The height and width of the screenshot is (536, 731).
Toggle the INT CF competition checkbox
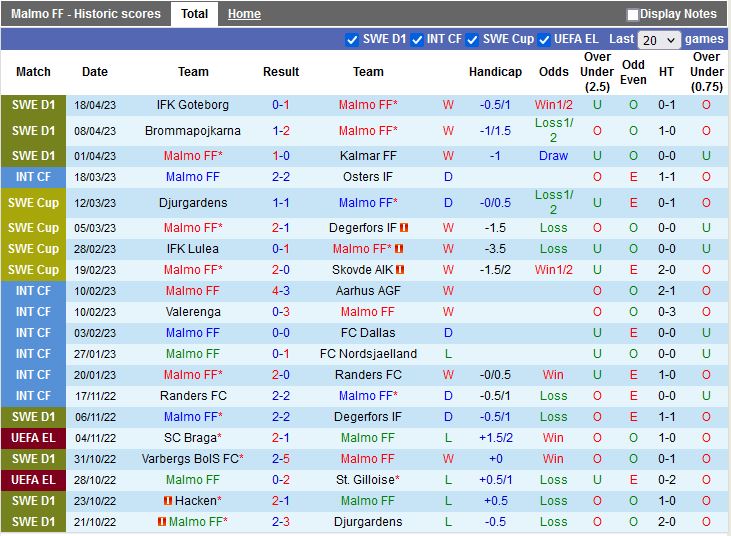417,40
